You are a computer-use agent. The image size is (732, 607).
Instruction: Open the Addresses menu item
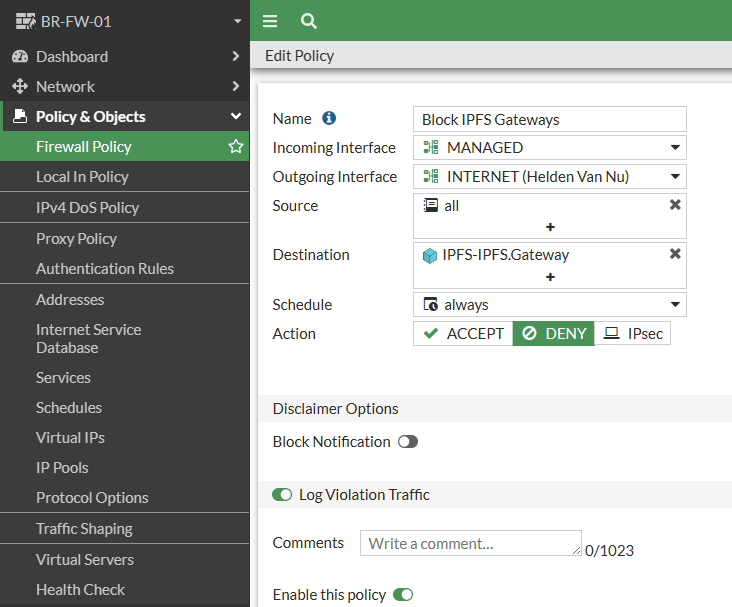[x=70, y=300]
